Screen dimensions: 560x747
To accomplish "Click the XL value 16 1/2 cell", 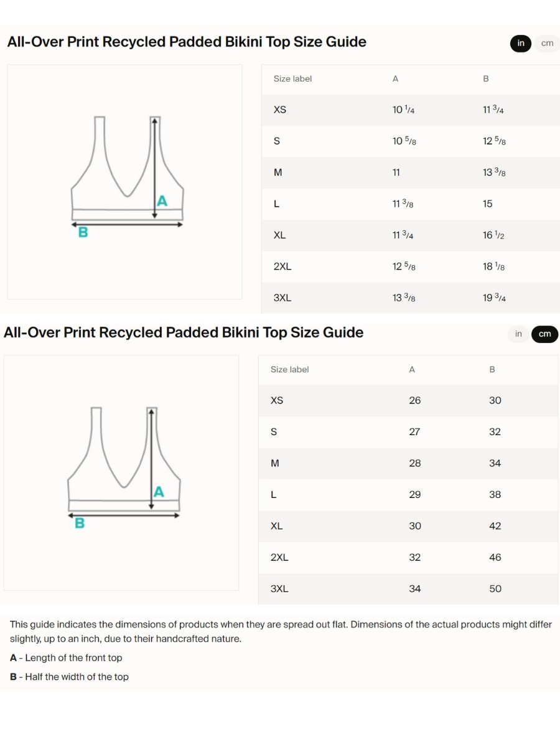I will (494, 235).
